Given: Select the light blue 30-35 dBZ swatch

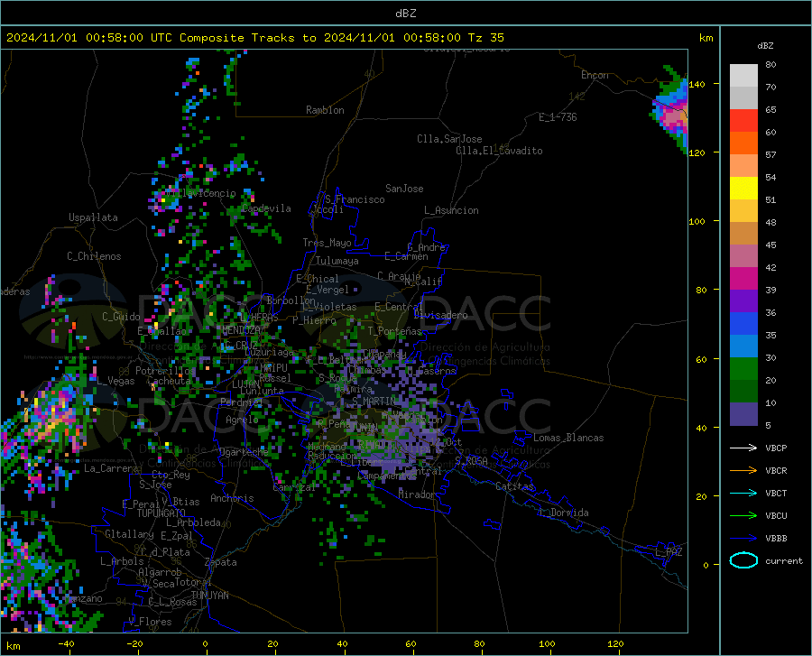Looking at the screenshot, I should [743, 346].
